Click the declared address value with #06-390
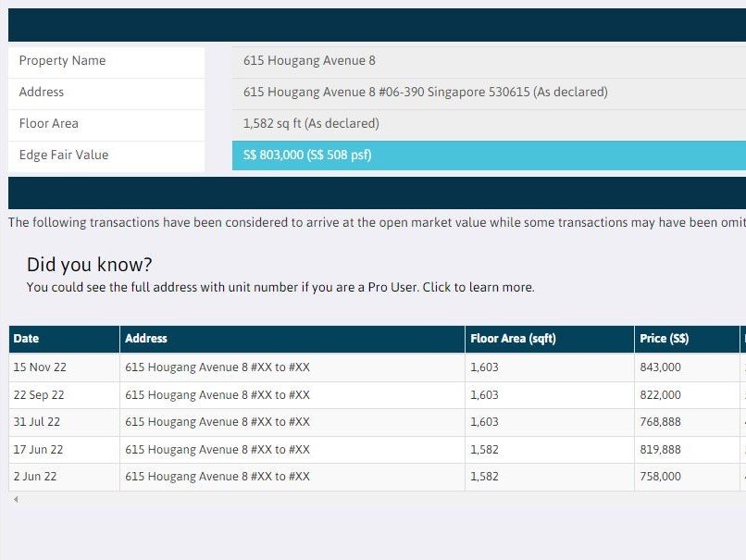Image resolution: width=746 pixels, height=560 pixels. (425, 93)
